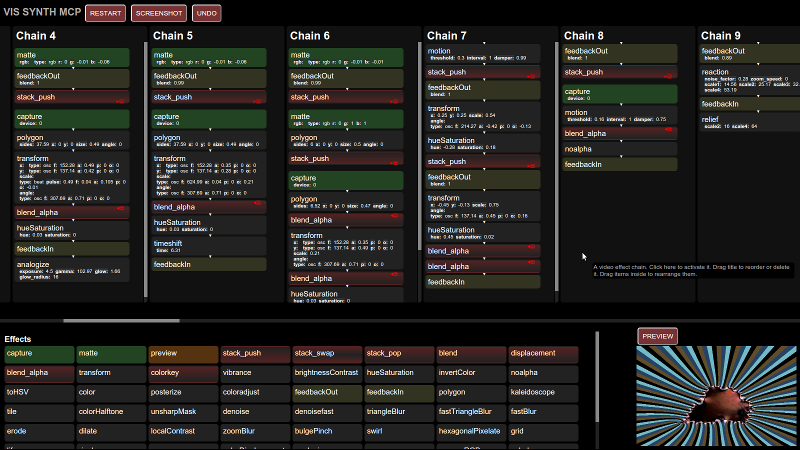Click the preview output image thumbnail
800x450 pixels.
pos(716,396)
